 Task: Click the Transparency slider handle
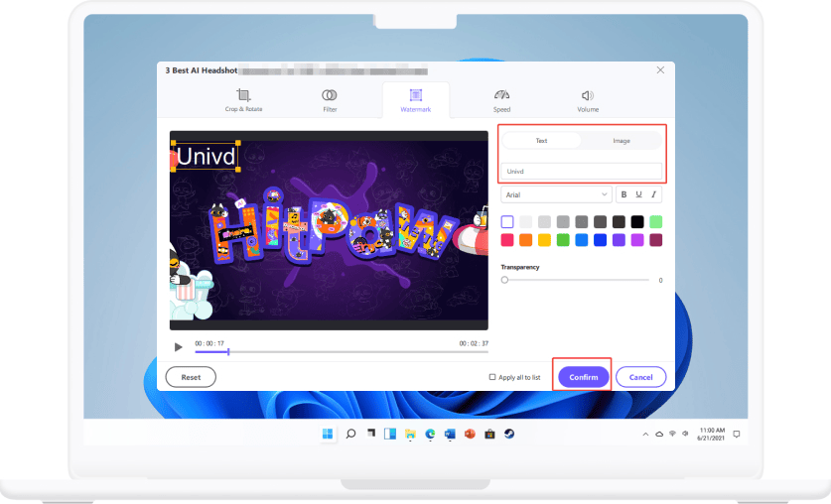pyautogui.click(x=504, y=280)
